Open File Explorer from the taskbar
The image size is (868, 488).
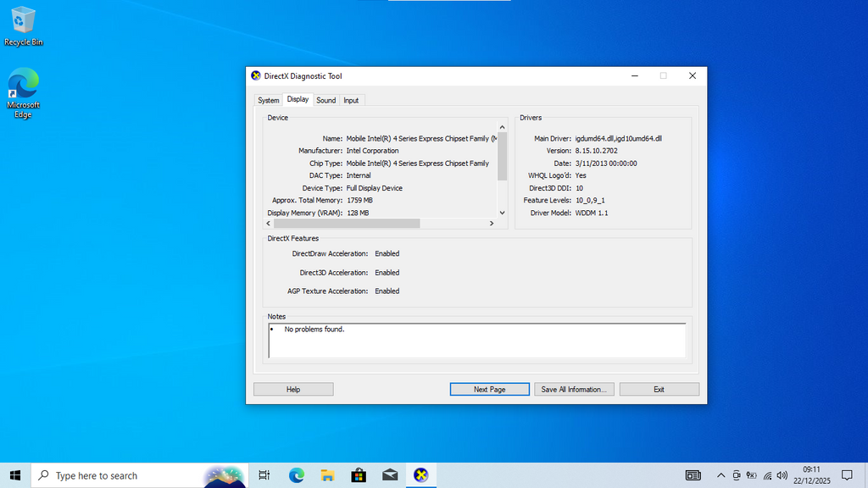327,475
